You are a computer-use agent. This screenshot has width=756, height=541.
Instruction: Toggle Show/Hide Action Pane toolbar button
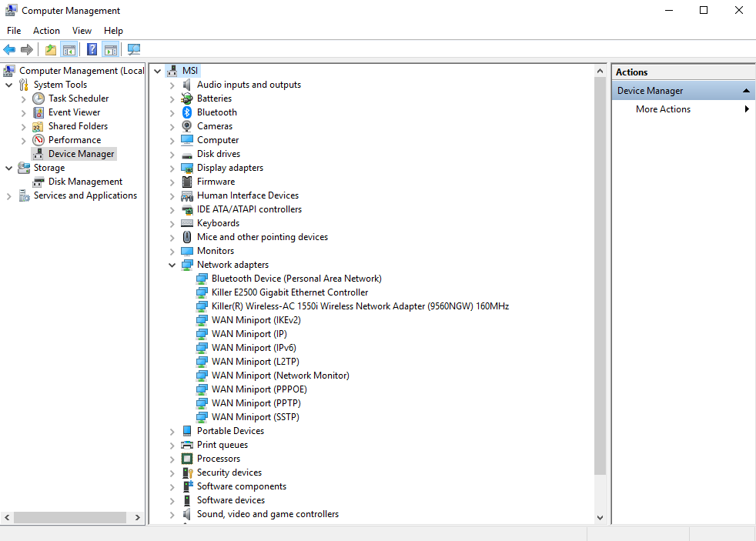(x=110, y=50)
